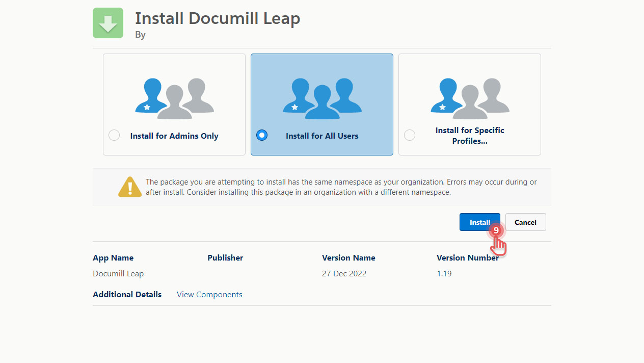Image resolution: width=644 pixels, height=363 pixels.
Task: Click the App Name column header
Action: 113,258
